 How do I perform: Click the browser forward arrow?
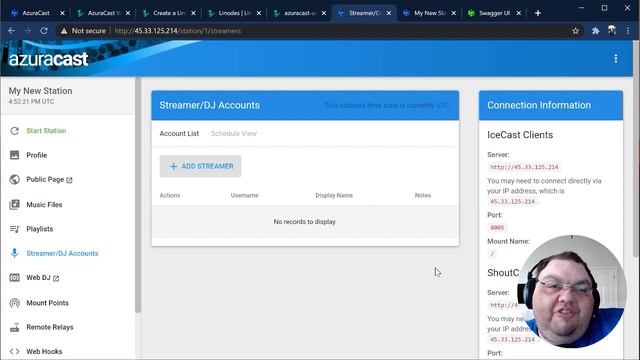pos(27,31)
